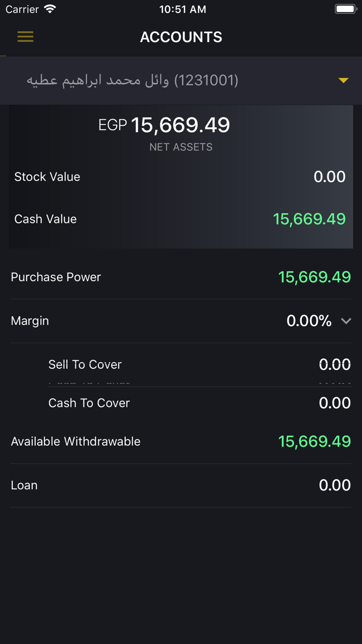Tap the Cash To Cover label
This screenshot has height=644, width=362.
89,403
